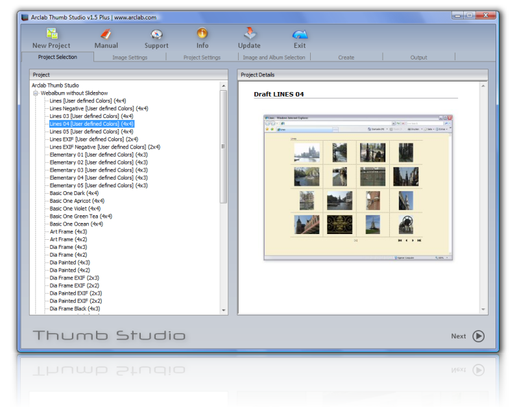Select Lines Negative [User defined Colors] template
The image size is (519, 420).
click(x=99, y=109)
